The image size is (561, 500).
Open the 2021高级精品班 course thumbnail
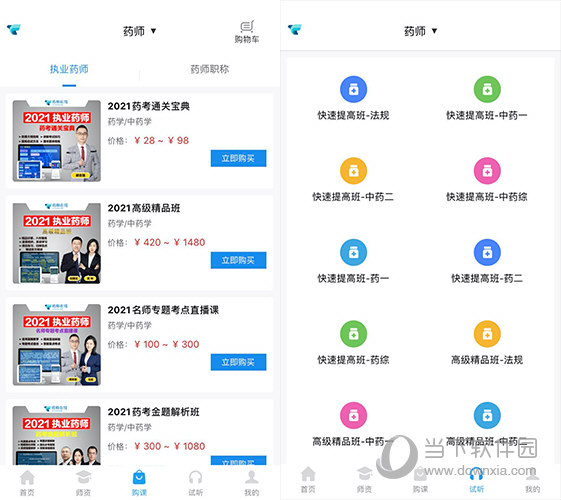[57, 243]
